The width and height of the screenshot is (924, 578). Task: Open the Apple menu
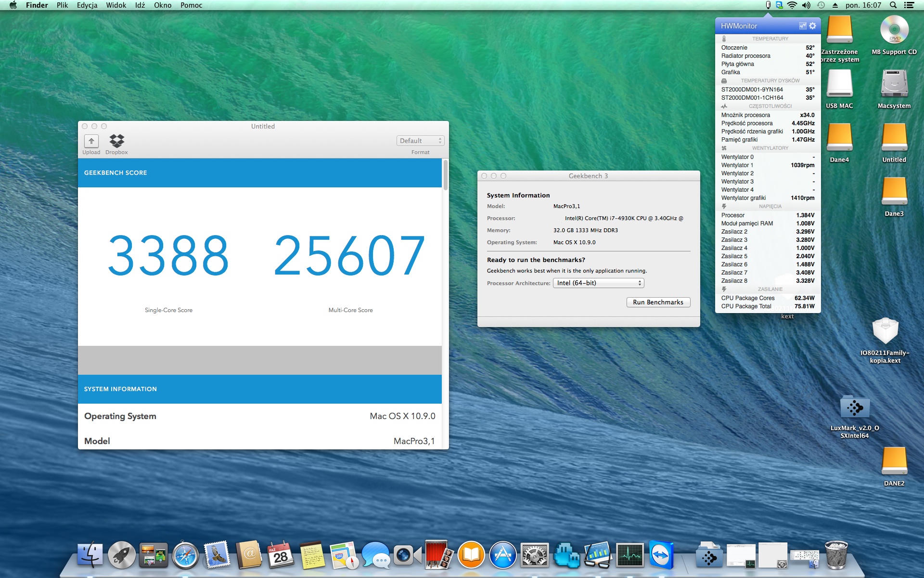(13, 5)
